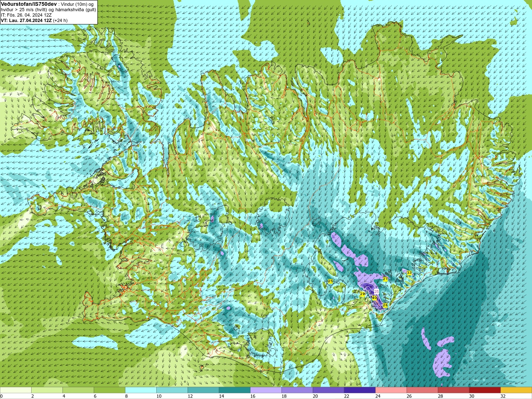Select the 8–10 m/s light cyan legend swatch

(x=141, y=390)
